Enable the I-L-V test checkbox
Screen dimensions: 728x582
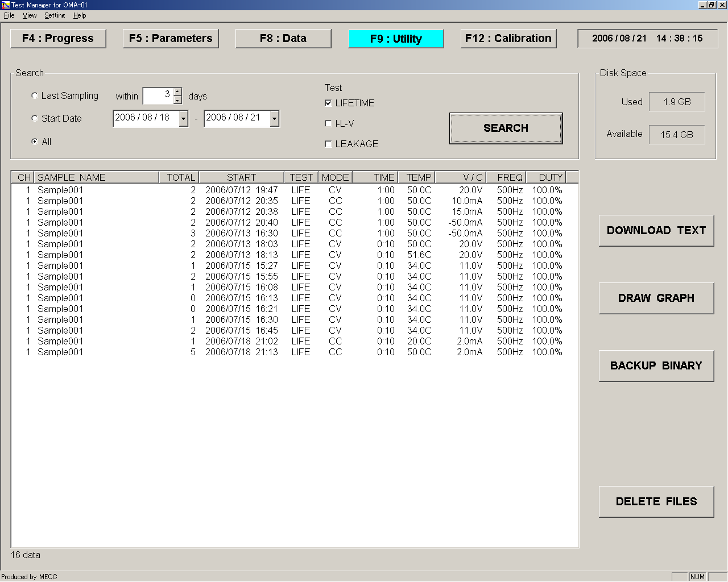coord(328,124)
